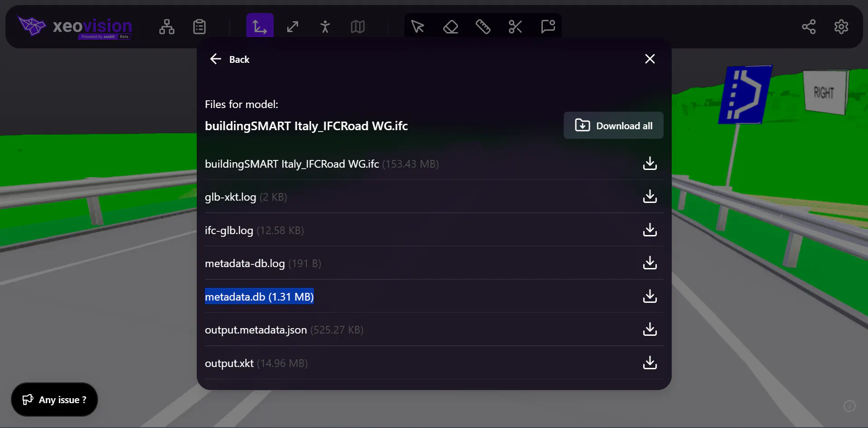Image resolution: width=868 pixels, height=428 pixels.
Task: Activate the scissors section cut tool
Action: click(515, 27)
